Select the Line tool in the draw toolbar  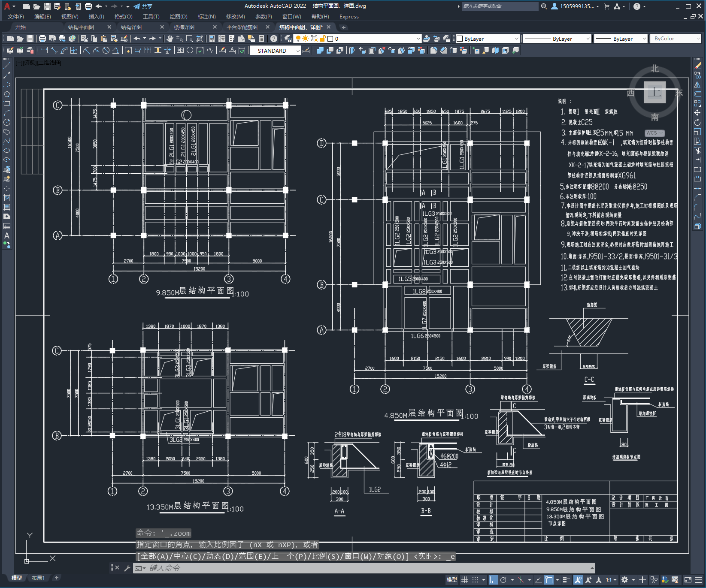click(7, 66)
